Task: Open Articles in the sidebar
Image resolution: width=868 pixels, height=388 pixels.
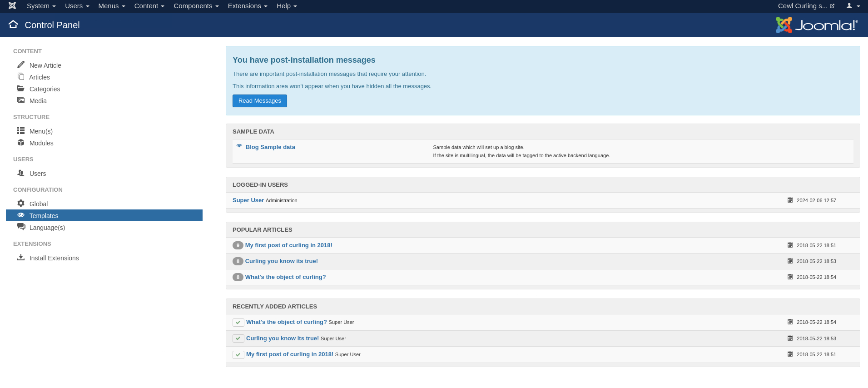Action: [x=40, y=77]
